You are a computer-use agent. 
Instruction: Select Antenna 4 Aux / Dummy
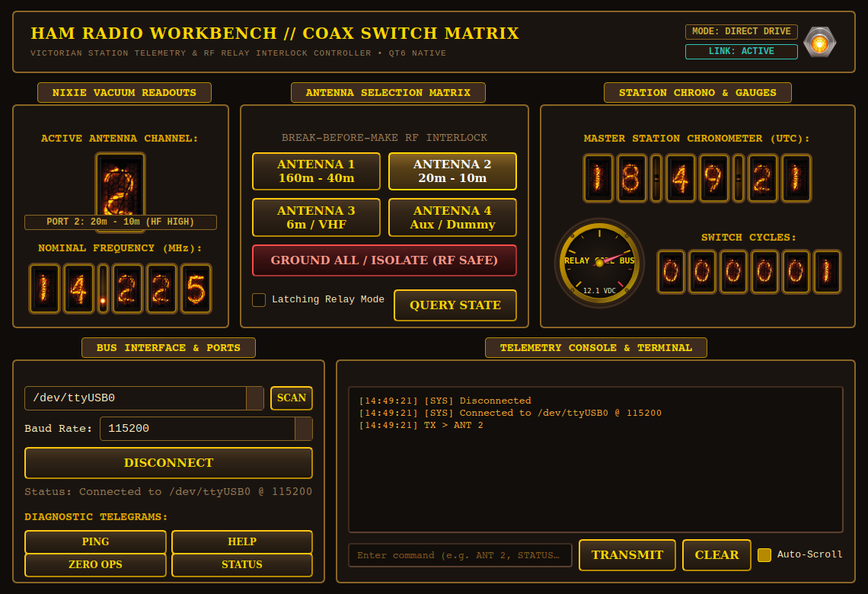[452, 218]
